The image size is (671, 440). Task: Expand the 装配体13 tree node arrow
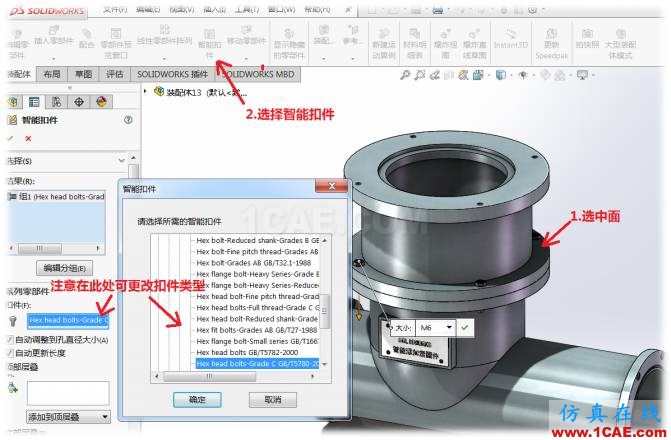(145, 91)
